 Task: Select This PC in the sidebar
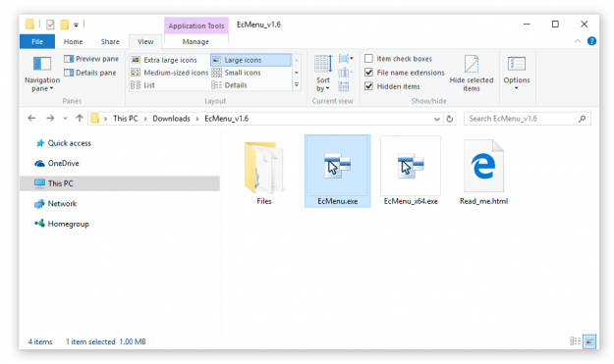coord(120,183)
